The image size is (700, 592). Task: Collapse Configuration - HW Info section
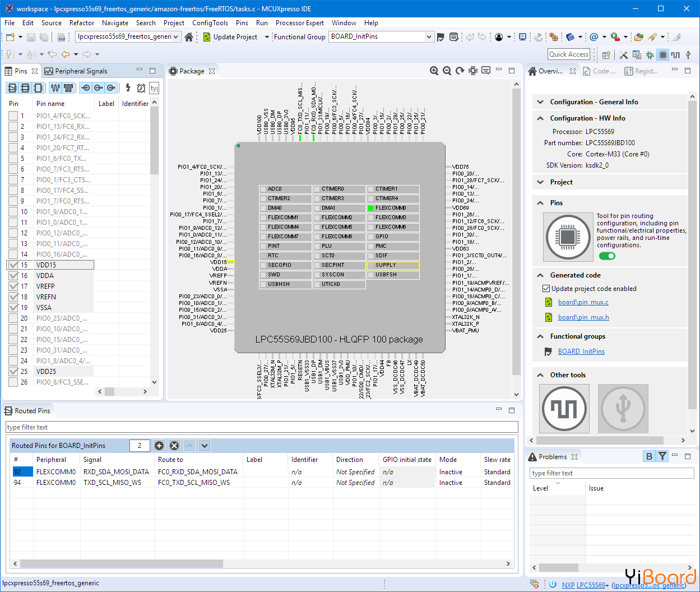[540, 118]
